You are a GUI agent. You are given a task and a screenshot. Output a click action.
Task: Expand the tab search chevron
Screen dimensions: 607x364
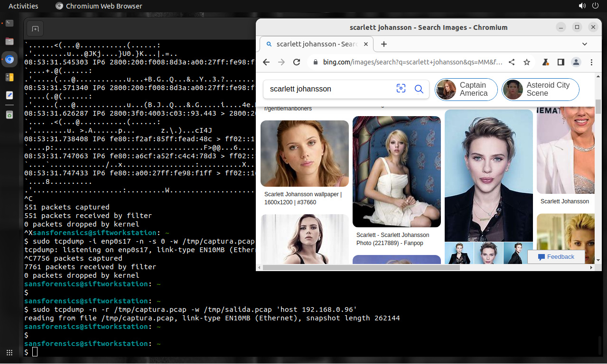pos(585,44)
